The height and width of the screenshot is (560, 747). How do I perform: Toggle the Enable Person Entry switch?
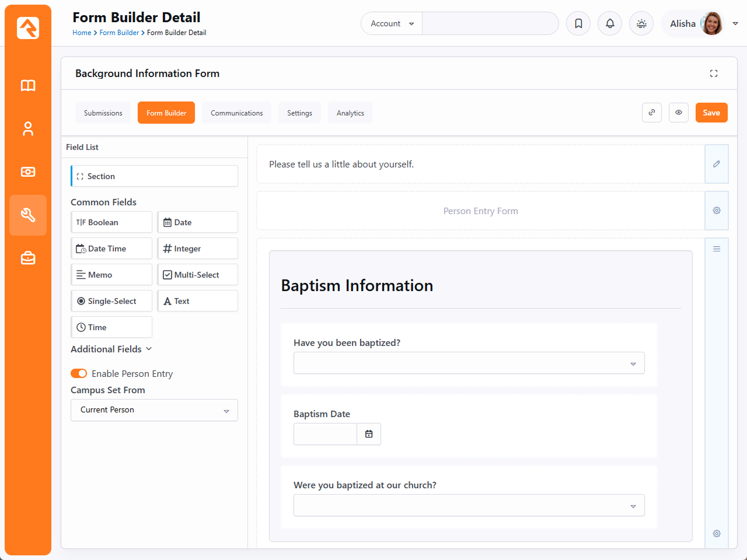79,373
